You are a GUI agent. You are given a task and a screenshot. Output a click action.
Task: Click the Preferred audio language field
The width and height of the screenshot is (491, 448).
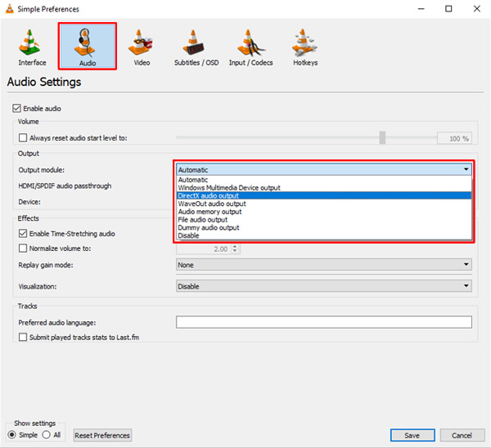click(324, 322)
